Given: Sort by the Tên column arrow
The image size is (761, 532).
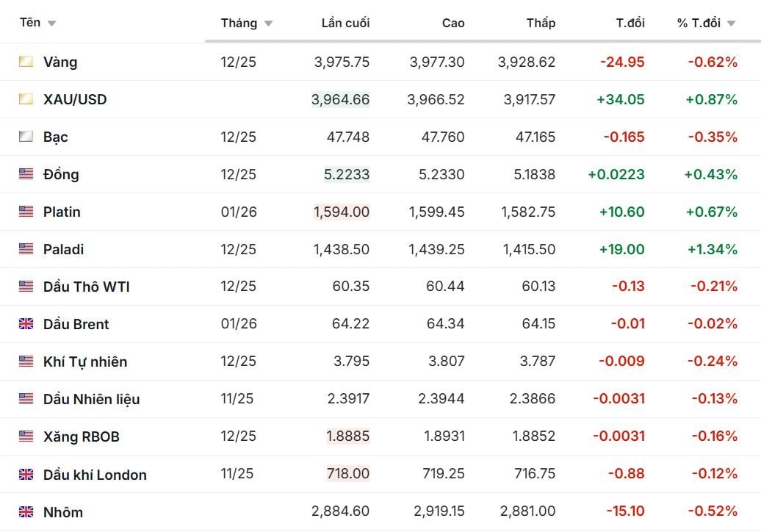Looking at the screenshot, I should [x=51, y=24].
